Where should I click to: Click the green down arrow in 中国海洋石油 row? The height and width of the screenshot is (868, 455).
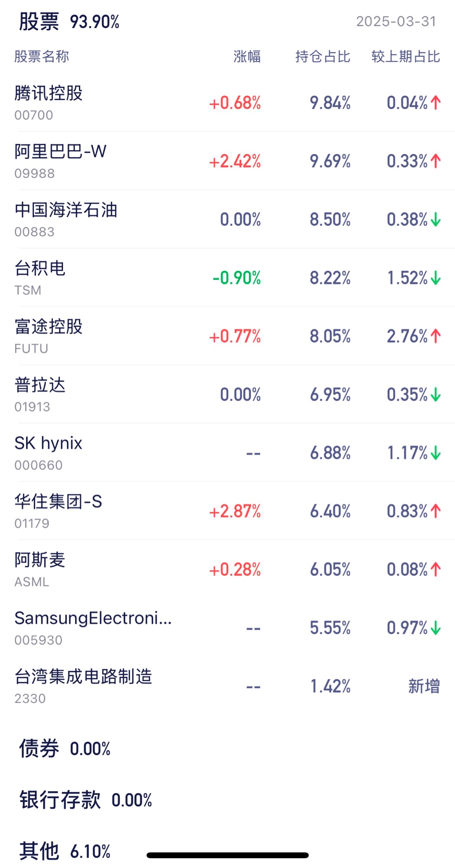435,219
